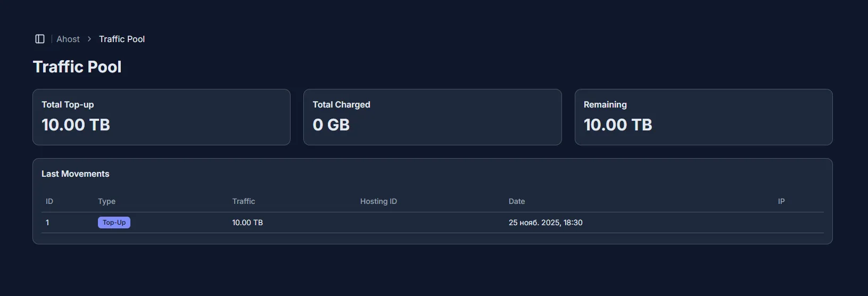Click the Traffic Pool breadcrumb item
This screenshot has width=868, height=296.
(122, 39)
